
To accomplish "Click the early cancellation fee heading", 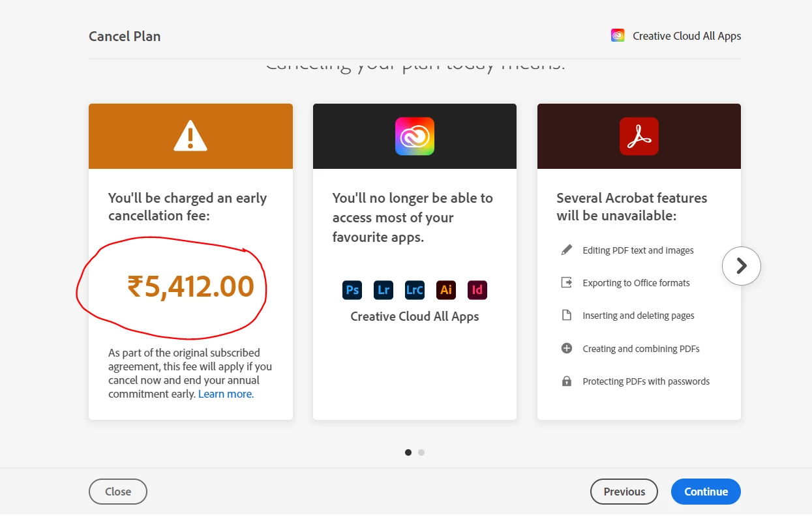I will pos(188,207).
